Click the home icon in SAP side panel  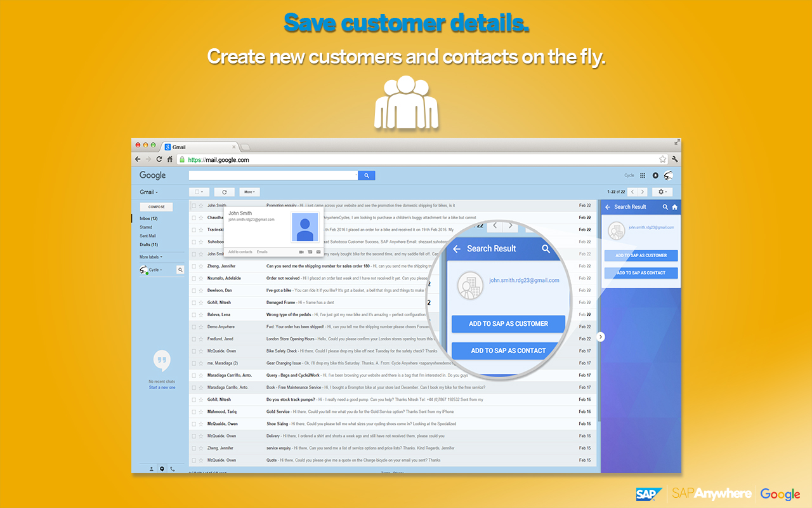coord(674,207)
